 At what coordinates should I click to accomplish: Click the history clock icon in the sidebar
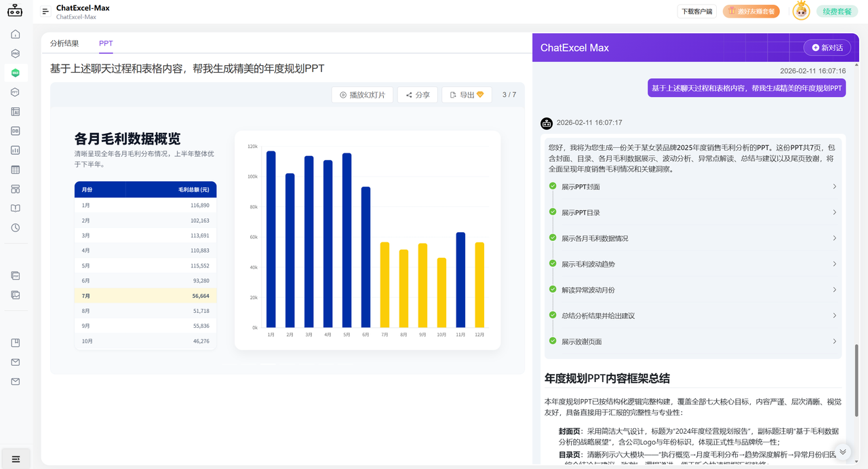coord(15,227)
